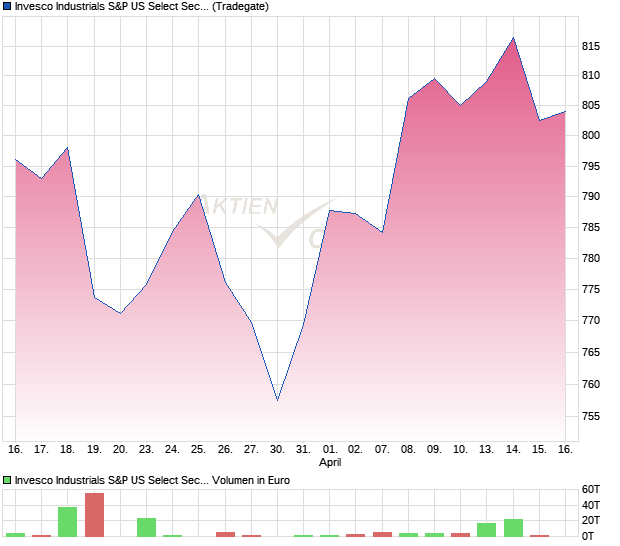Click the '20.' date label
Viewport: 620px width, 546px height.
[120, 450]
